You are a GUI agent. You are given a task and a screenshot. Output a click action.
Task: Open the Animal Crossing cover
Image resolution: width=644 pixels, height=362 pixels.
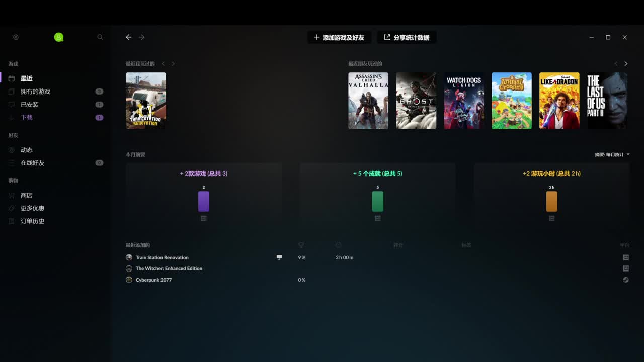tap(512, 101)
